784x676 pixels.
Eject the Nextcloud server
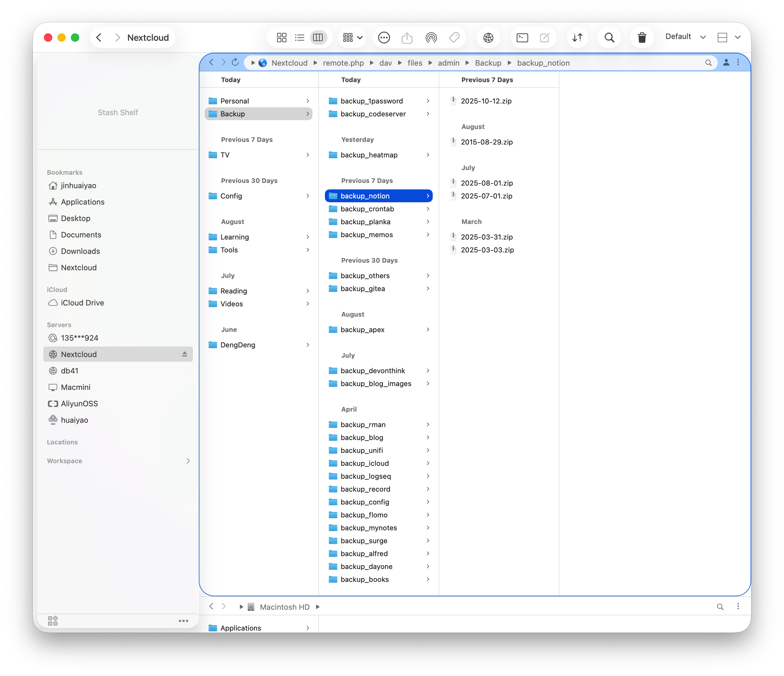(185, 354)
